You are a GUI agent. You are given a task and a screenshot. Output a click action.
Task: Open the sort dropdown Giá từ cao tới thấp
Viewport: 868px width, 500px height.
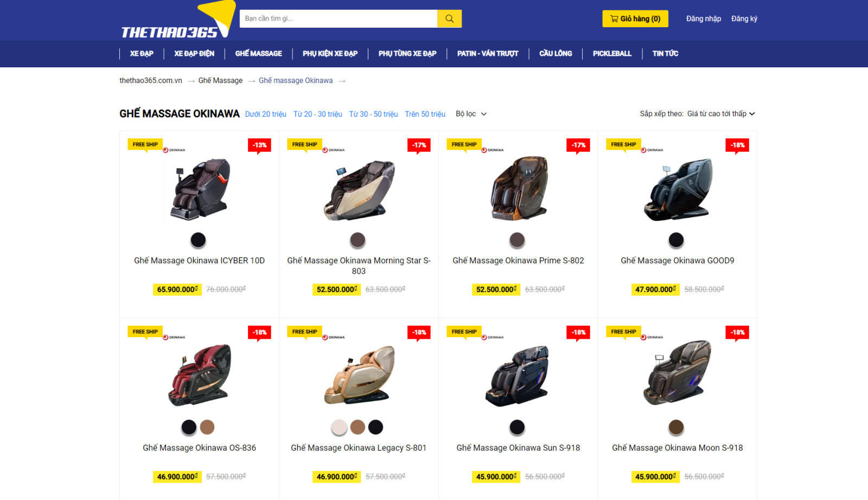(x=721, y=114)
